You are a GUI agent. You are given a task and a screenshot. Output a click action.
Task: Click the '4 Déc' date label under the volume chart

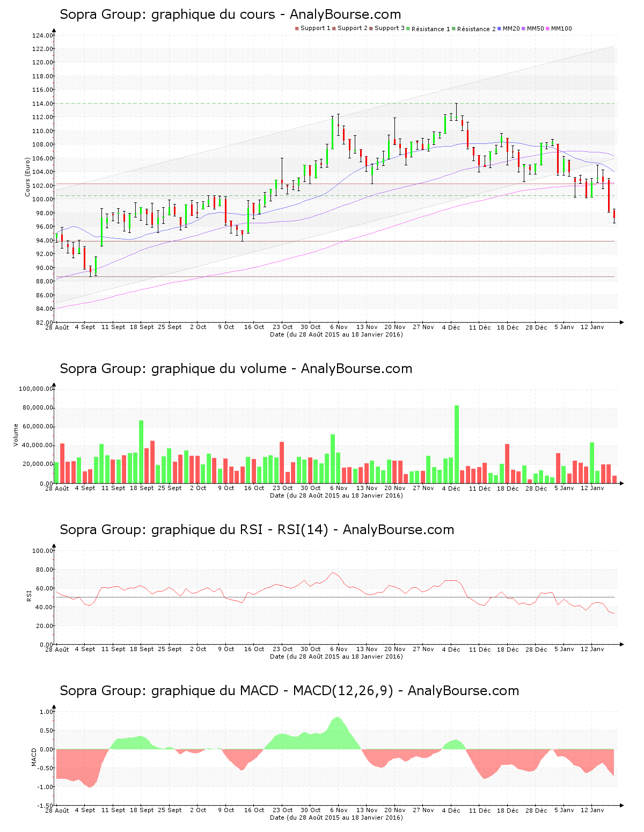(x=451, y=488)
